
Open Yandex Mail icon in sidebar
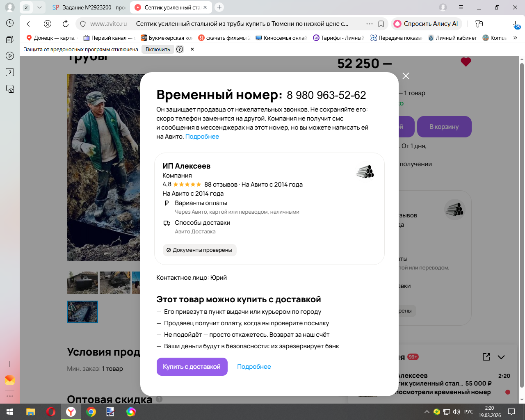(x=10, y=380)
